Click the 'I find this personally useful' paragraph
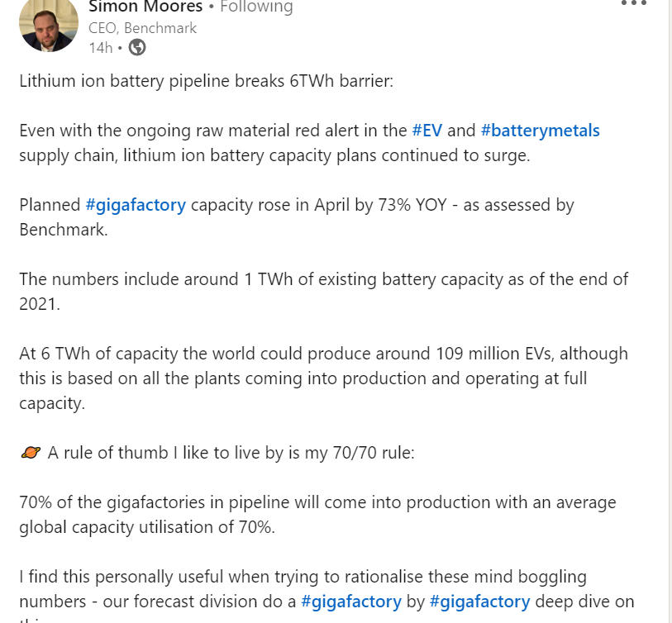Viewport: 672px width, 623px height. pyautogui.click(x=326, y=595)
